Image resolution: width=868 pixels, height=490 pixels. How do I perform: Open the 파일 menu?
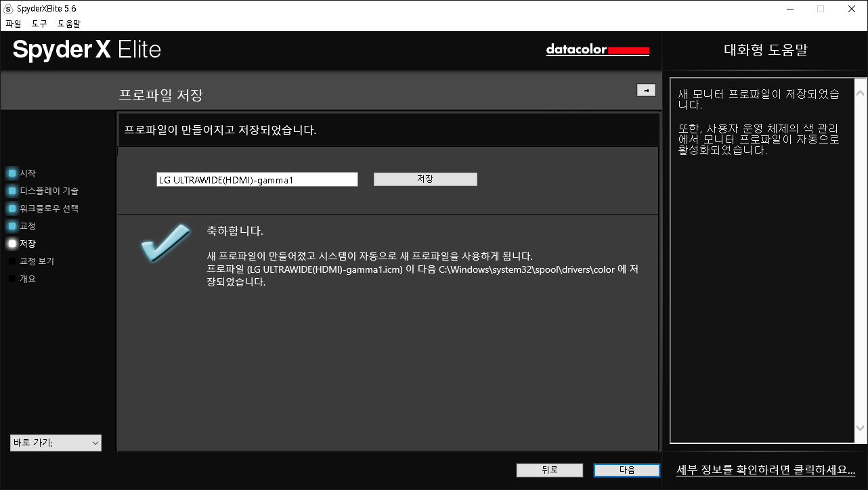coord(13,24)
